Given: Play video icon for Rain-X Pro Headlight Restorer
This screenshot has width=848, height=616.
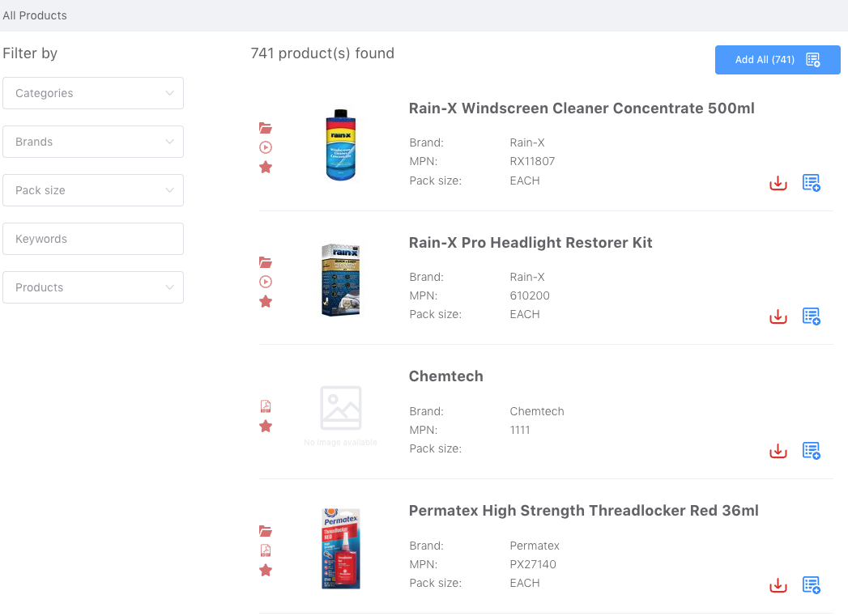Looking at the screenshot, I should pyautogui.click(x=266, y=282).
